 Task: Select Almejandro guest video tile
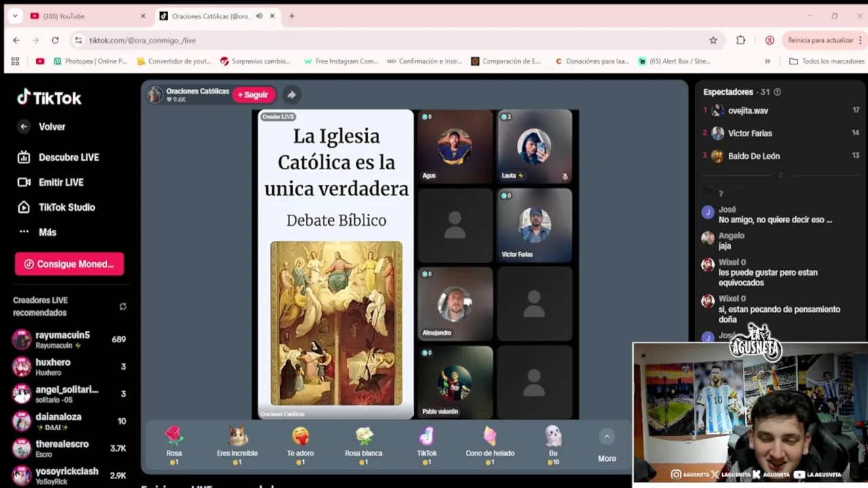[x=455, y=304]
